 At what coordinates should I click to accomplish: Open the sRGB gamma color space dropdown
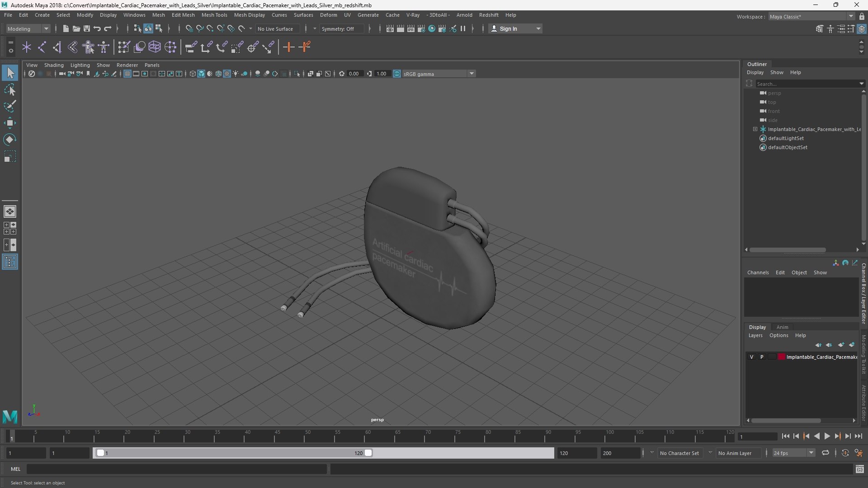438,74
